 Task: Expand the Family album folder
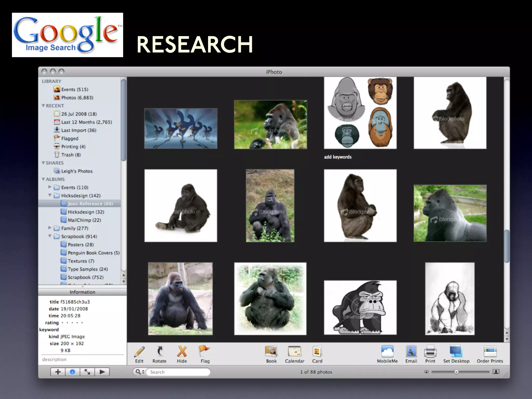coord(50,228)
